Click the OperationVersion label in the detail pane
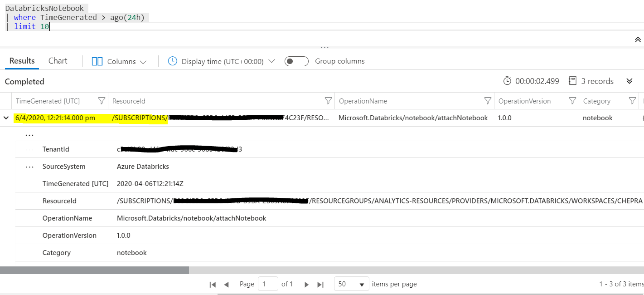644x295 pixels. (69, 236)
